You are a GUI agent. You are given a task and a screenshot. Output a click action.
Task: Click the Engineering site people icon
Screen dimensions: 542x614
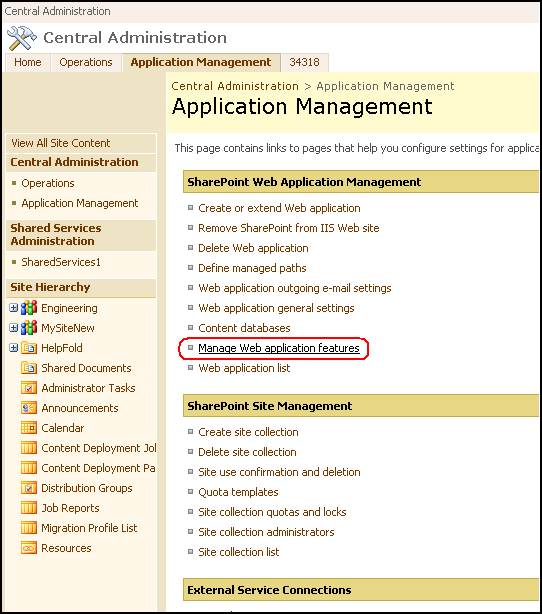click(x=29, y=308)
